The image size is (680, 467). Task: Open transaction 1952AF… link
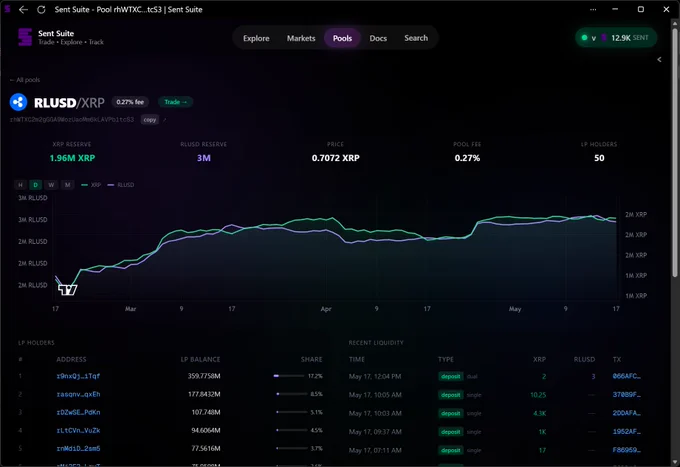click(626, 432)
